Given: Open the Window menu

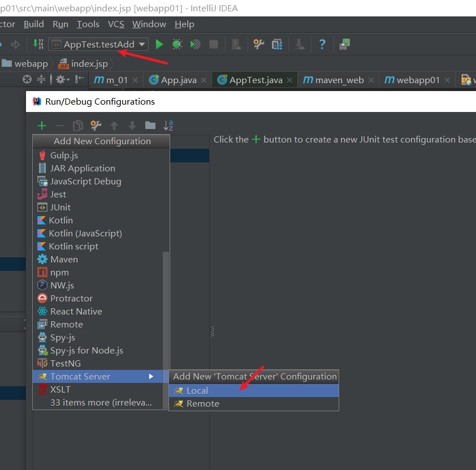Looking at the screenshot, I should [x=149, y=24].
